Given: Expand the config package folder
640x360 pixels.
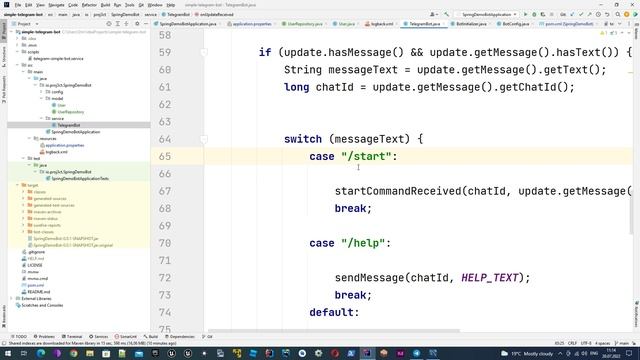Looking at the screenshot, I should [x=41, y=92].
